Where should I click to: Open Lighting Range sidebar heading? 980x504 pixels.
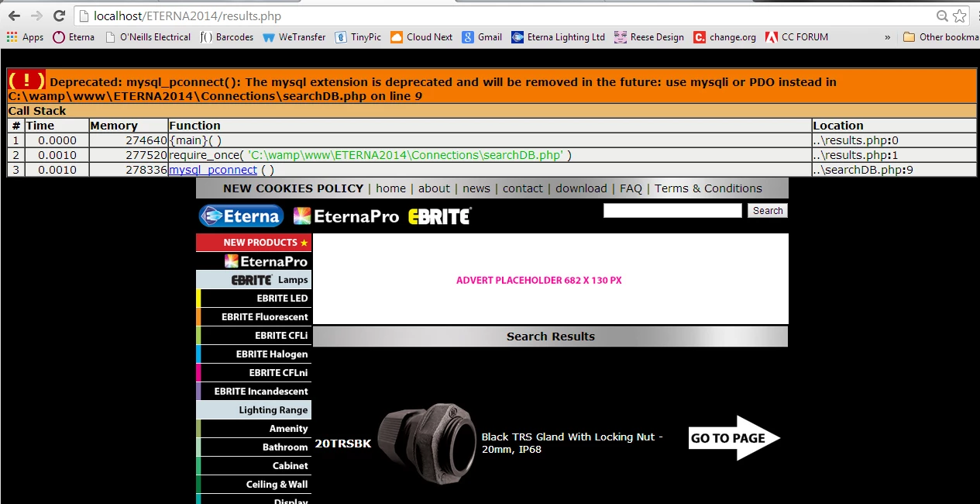pyautogui.click(x=254, y=410)
